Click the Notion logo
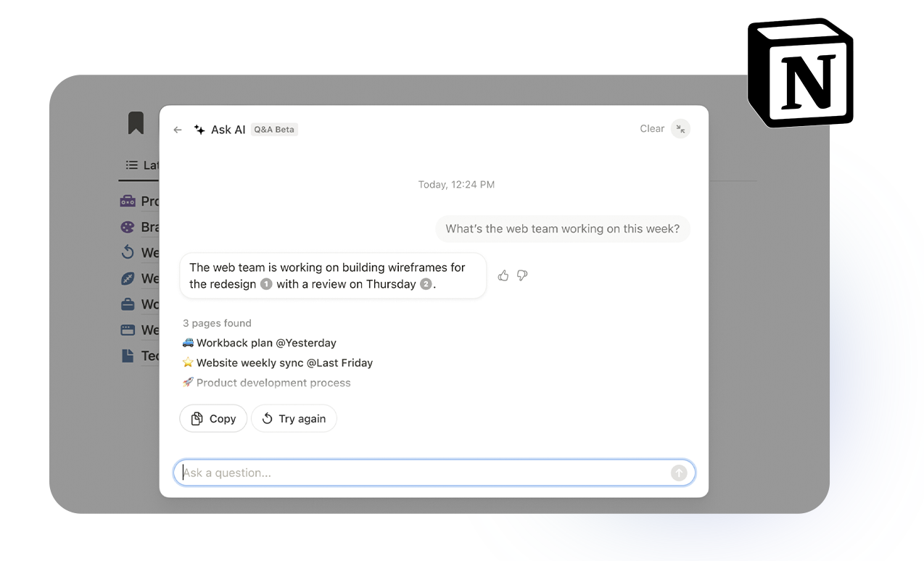This screenshot has height=561, width=924. [x=801, y=73]
